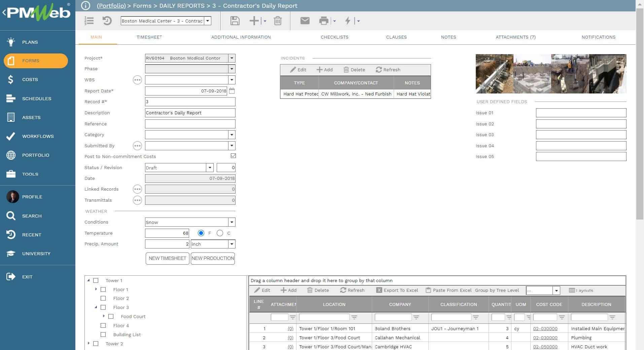Viewport: 644px width, 350px height.
Task: Open cost code 02-050000 link
Action: point(545,347)
